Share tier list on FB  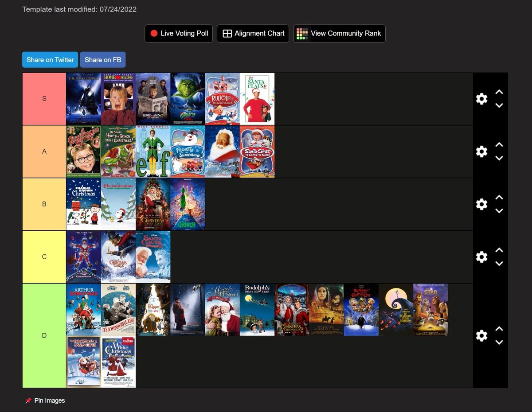click(x=103, y=60)
